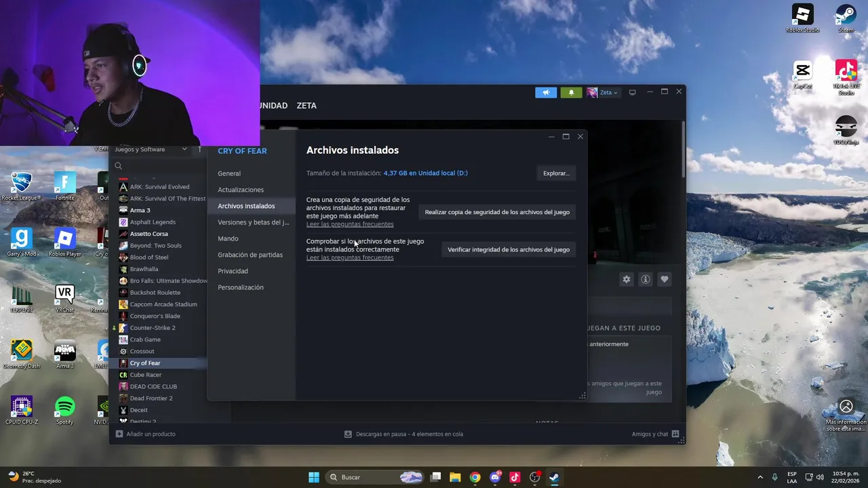Viewport: 868px width, 488px height.
Task: Add game to favorites heart icon
Action: tap(665, 279)
